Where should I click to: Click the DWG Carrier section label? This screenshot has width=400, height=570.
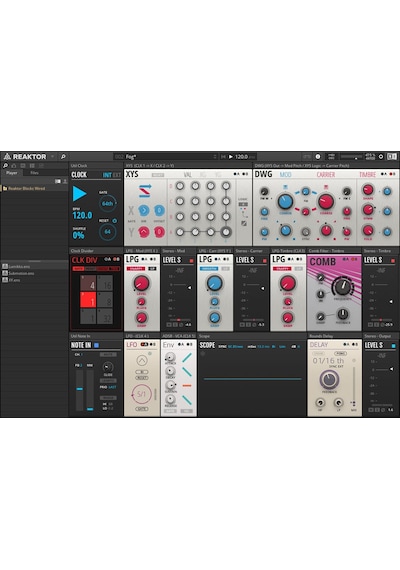point(325,175)
